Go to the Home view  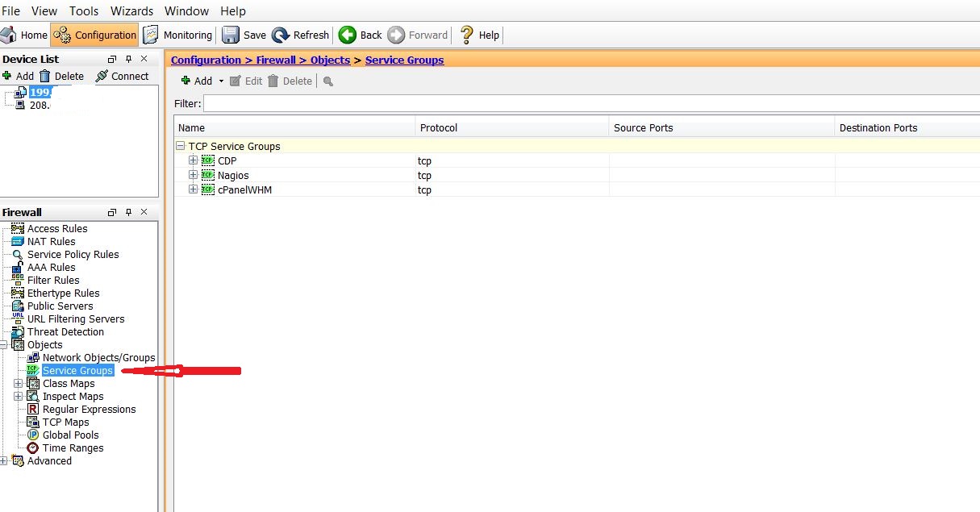pos(24,35)
